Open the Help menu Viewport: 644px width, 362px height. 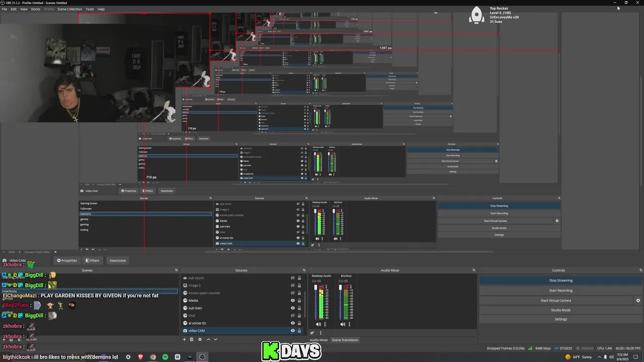(101, 9)
